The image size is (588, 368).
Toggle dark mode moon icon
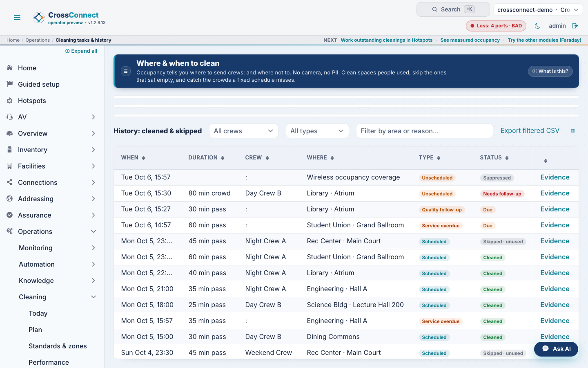tap(537, 26)
